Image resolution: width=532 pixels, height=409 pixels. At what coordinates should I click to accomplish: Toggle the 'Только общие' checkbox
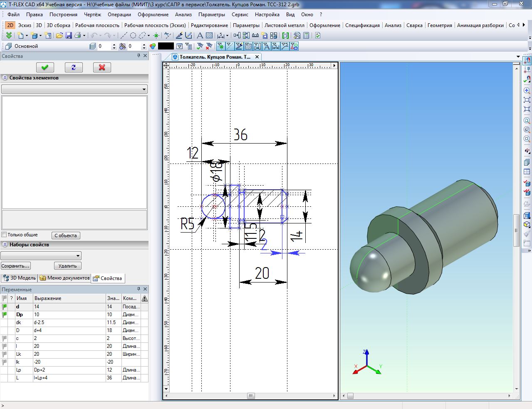click(x=4, y=235)
